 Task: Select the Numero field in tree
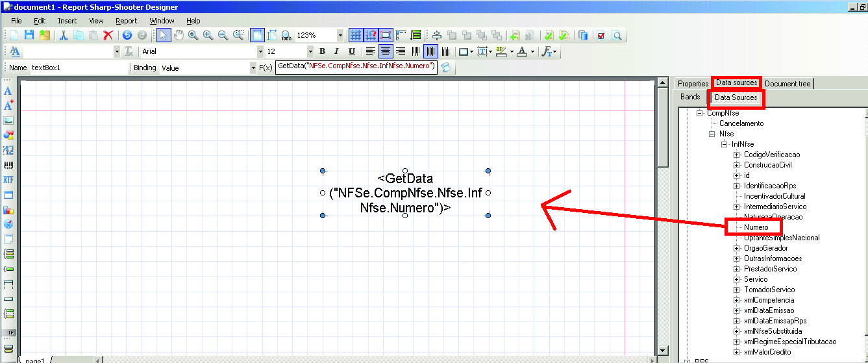pyautogui.click(x=756, y=227)
